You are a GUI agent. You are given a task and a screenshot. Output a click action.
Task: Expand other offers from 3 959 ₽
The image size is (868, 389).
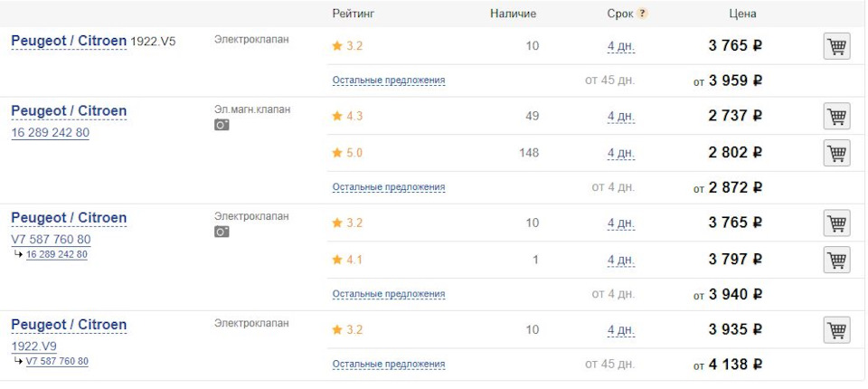click(x=388, y=81)
